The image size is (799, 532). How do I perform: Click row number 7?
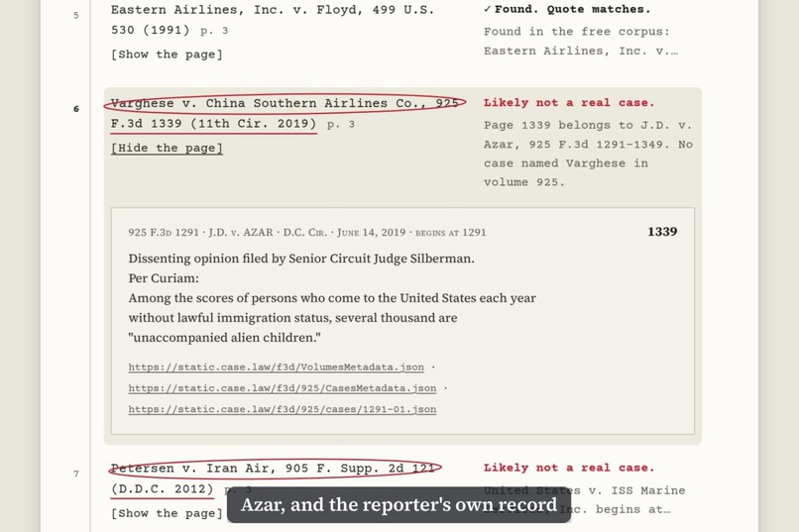click(x=76, y=474)
